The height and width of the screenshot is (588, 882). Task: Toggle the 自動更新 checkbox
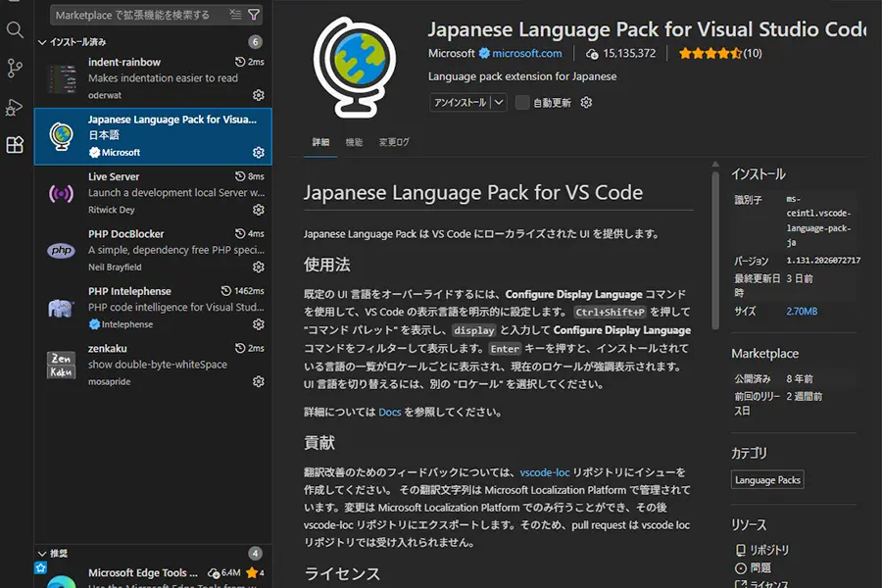[x=522, y=102]
